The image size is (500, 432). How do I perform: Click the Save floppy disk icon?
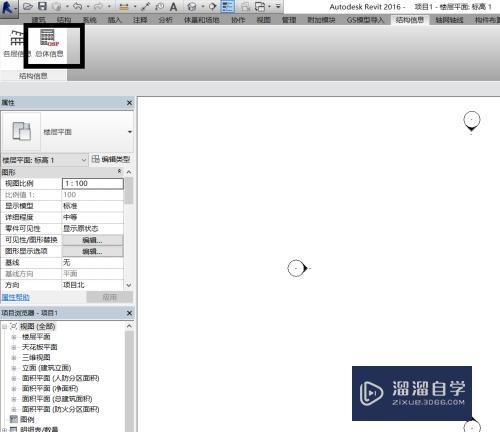tap(42, 6)
